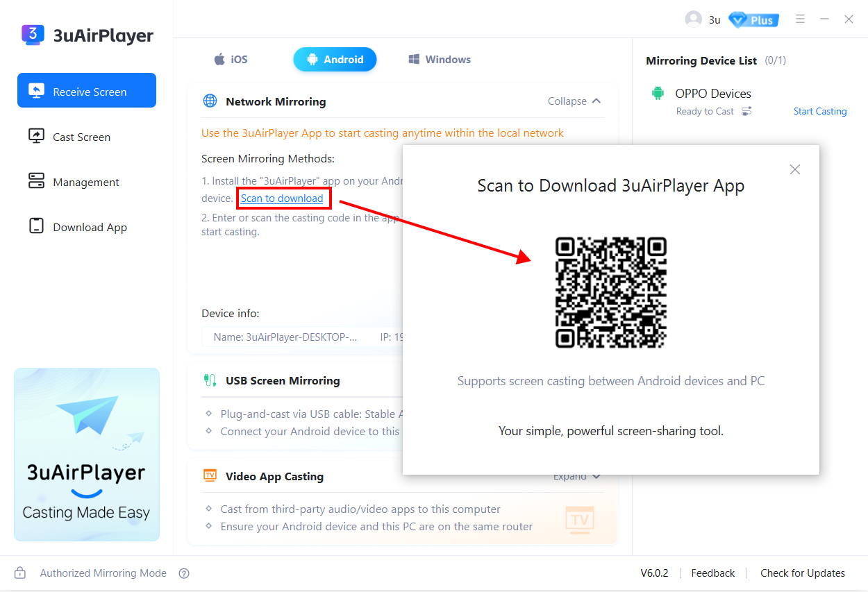The image size is (868, 592).
Task: Click the help icon beside Authorized Mirroring Mode
Action: click(184, 573)
